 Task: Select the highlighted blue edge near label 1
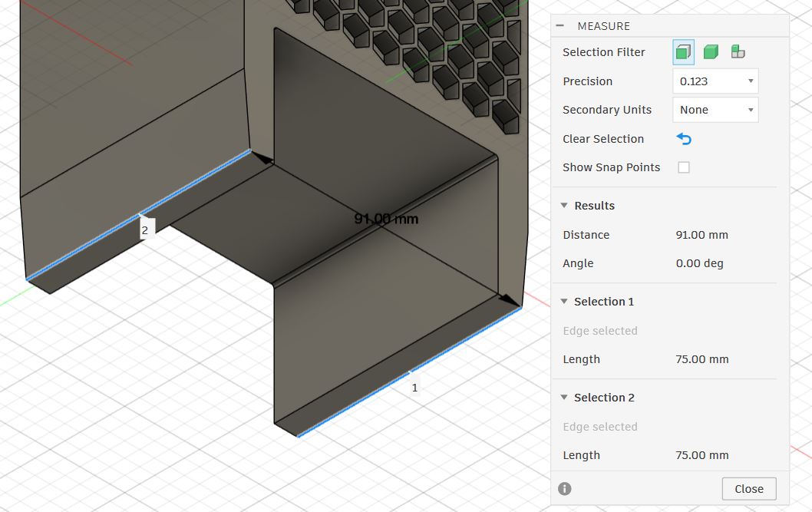[x=409, y=372]
